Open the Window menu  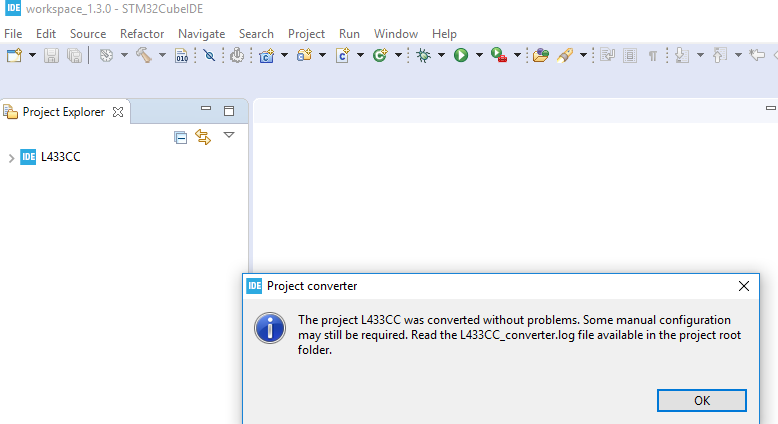click(x=396, y=34)
